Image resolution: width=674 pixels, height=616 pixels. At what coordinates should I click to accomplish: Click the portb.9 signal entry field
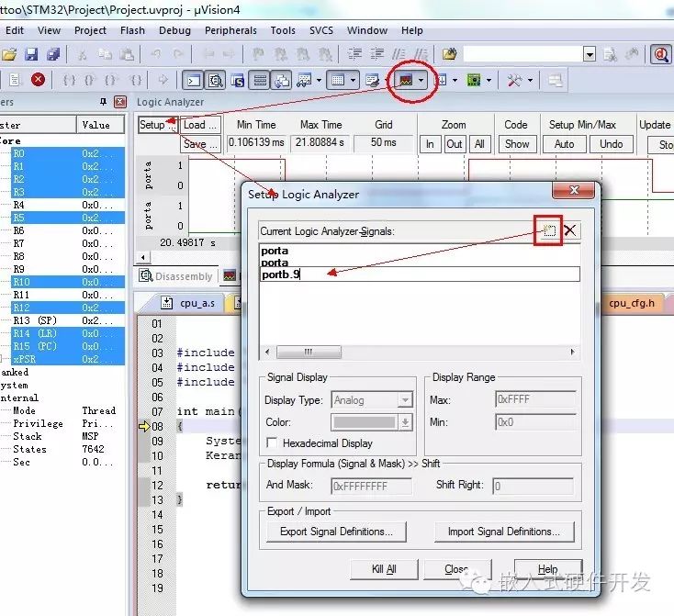click(420, 274)
